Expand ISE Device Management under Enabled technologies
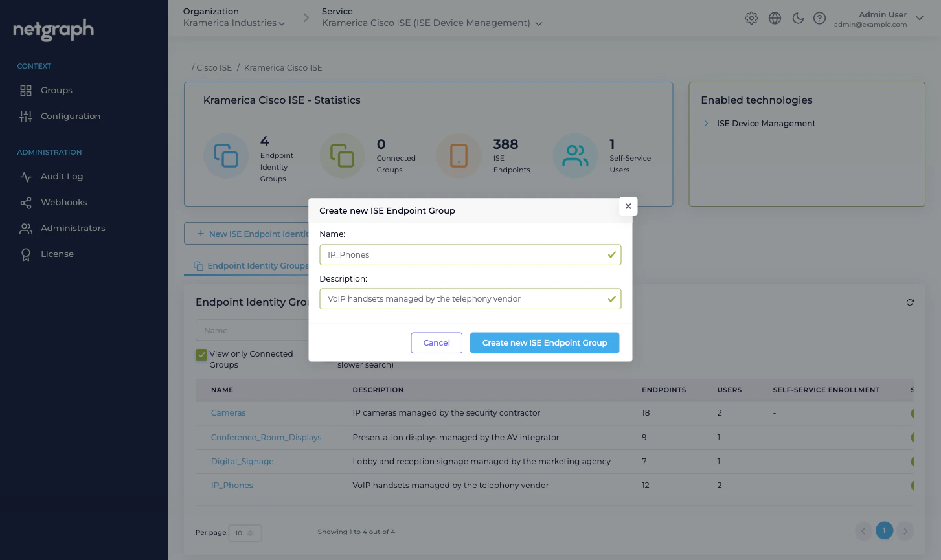Screen dimensions: 941x560 point(706,123)
